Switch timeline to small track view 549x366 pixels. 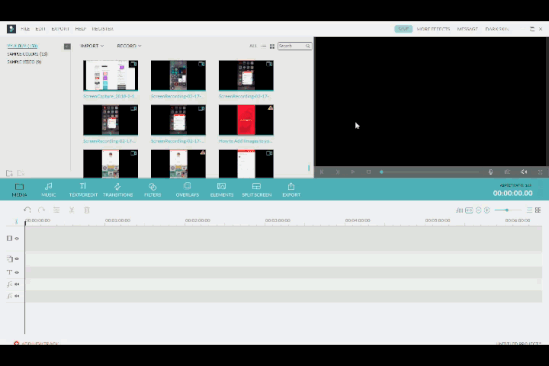(x=529, y=210)
